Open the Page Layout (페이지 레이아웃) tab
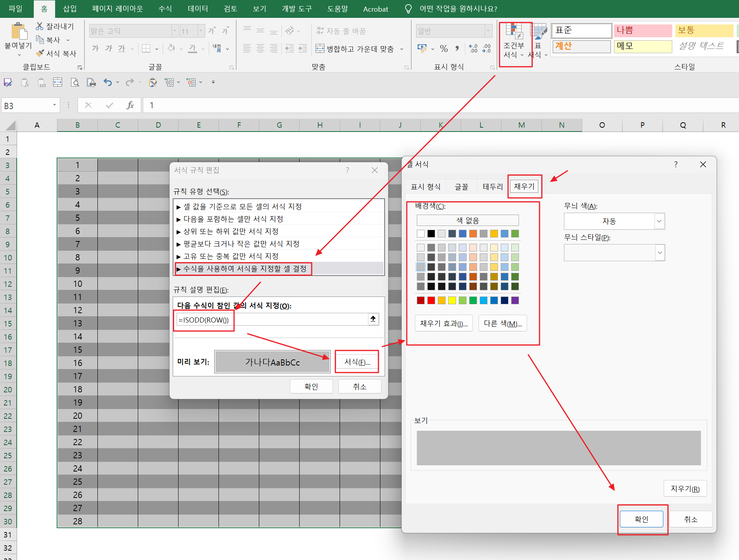Screen dimensions: 739x560 [118, 9]
